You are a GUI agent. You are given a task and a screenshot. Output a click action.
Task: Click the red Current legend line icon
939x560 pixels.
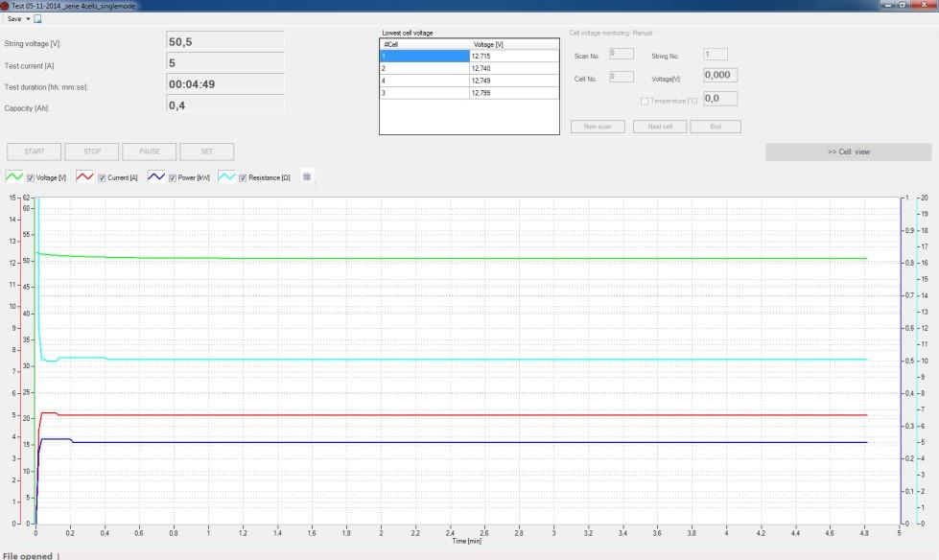point(84,176)
